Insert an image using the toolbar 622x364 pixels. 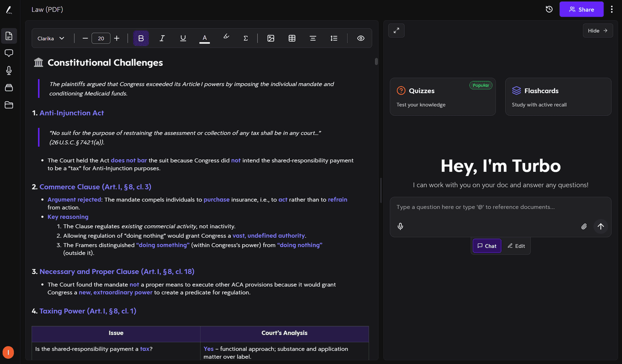point(271,38)
